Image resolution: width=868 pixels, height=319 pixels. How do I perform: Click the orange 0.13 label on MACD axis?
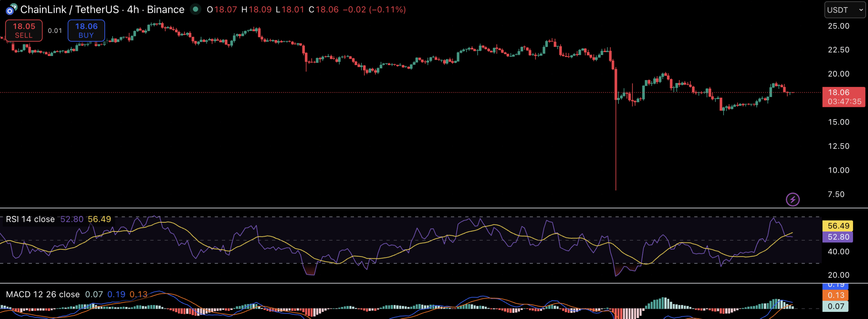coord(836,295)
